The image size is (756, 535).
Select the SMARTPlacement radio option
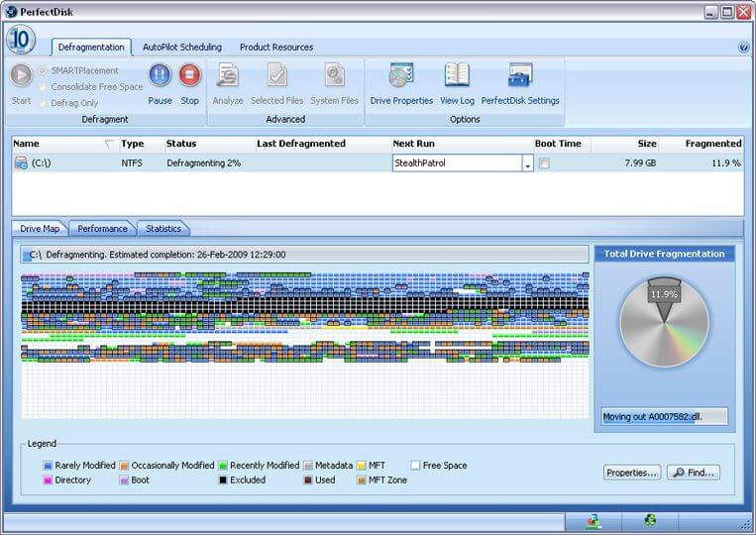(x=43, y=70)
